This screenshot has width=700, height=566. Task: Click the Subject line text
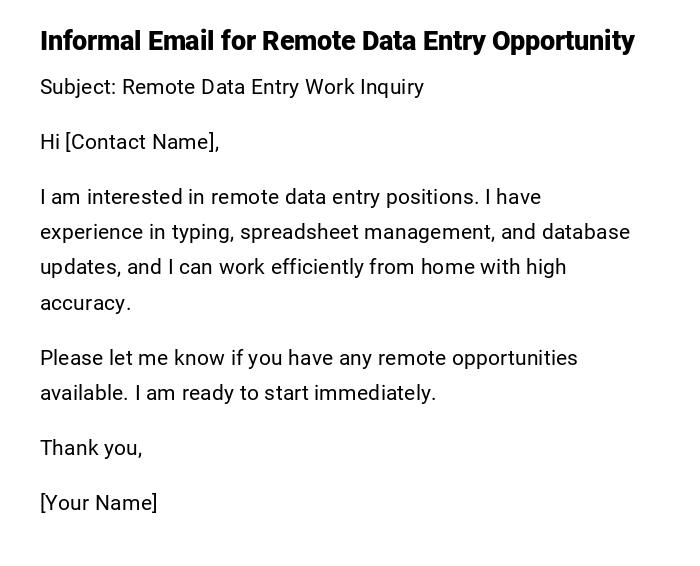pos(232,87)
